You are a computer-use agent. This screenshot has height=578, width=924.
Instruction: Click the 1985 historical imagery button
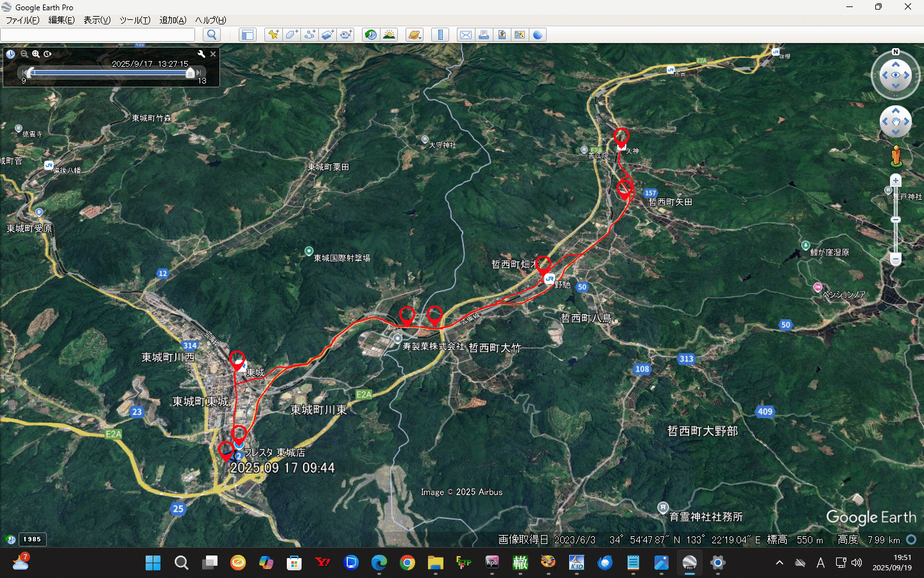click(x=32, y=539)
